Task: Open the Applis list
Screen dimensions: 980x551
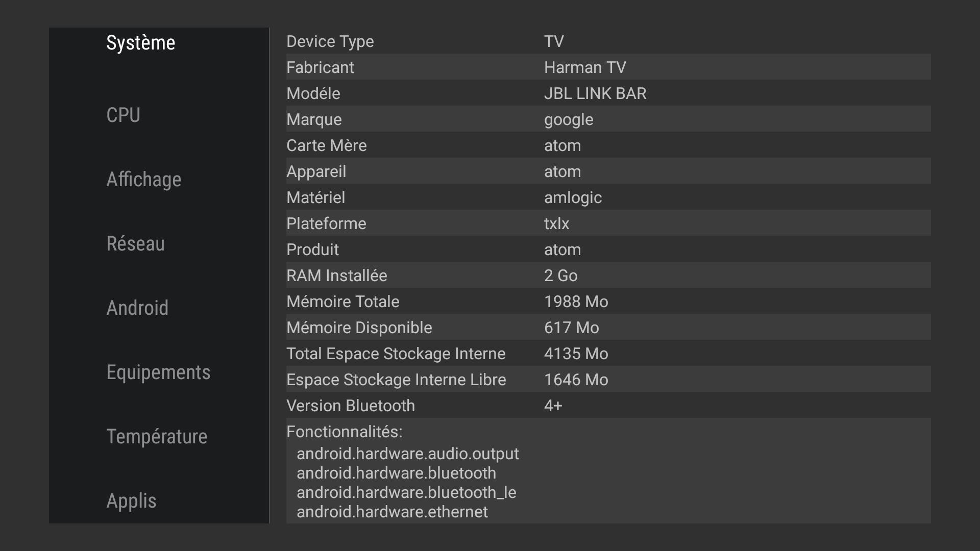Action: tap(131, 501)
